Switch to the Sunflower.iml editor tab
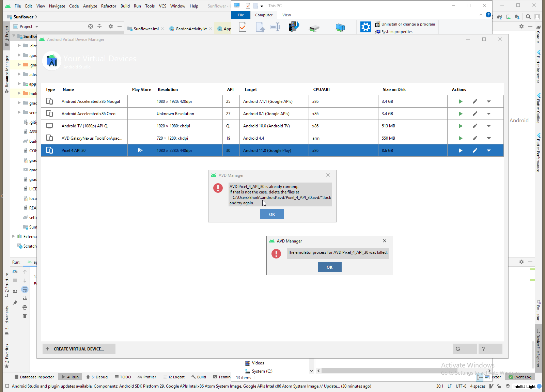The height and width of the screenshot is (392, 545). (146, 29)
